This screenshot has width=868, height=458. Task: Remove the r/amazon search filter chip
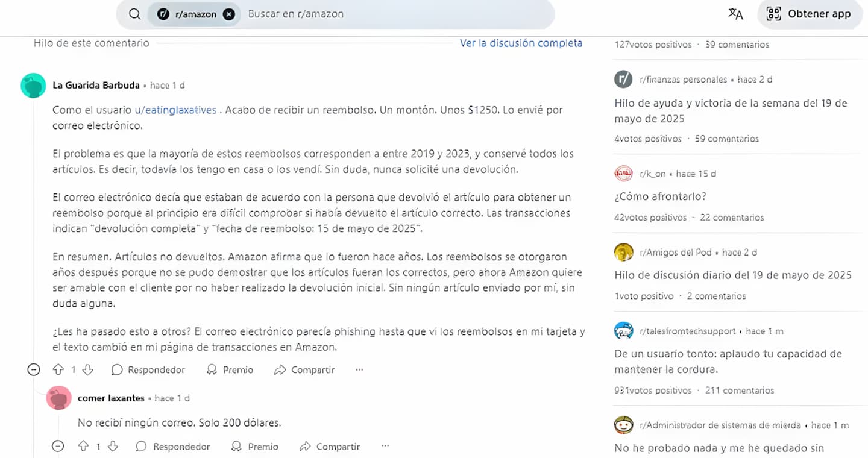[x=229, y=14]
